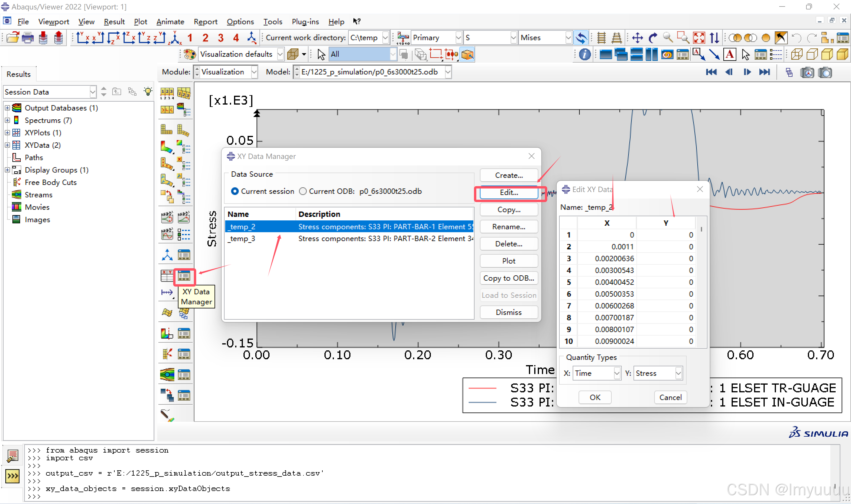851x504 pixels.
Task: Open the Result menu
Action: [x=114, y=22]
